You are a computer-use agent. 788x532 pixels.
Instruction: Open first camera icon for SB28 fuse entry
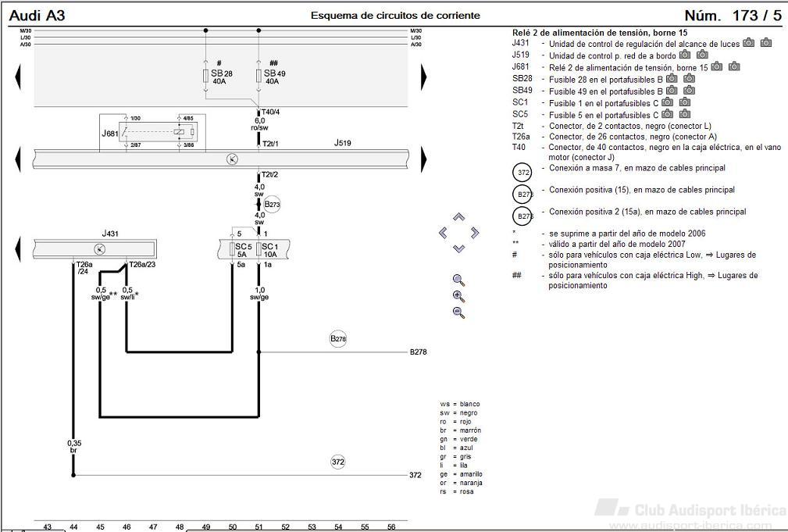click(x=672, y=78)
